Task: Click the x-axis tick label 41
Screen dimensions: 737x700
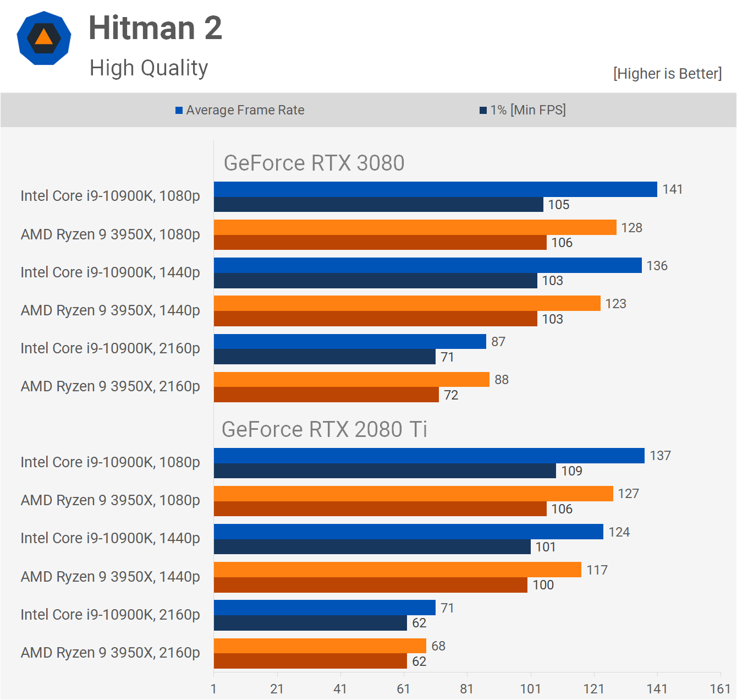Action: click(340, 689)
